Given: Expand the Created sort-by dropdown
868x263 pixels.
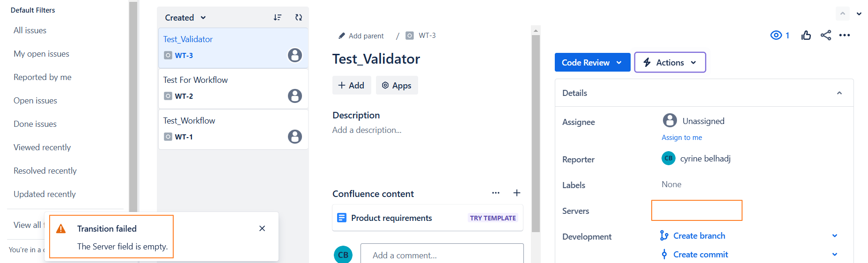Looking at the screenshot, I should click(185, 18).
